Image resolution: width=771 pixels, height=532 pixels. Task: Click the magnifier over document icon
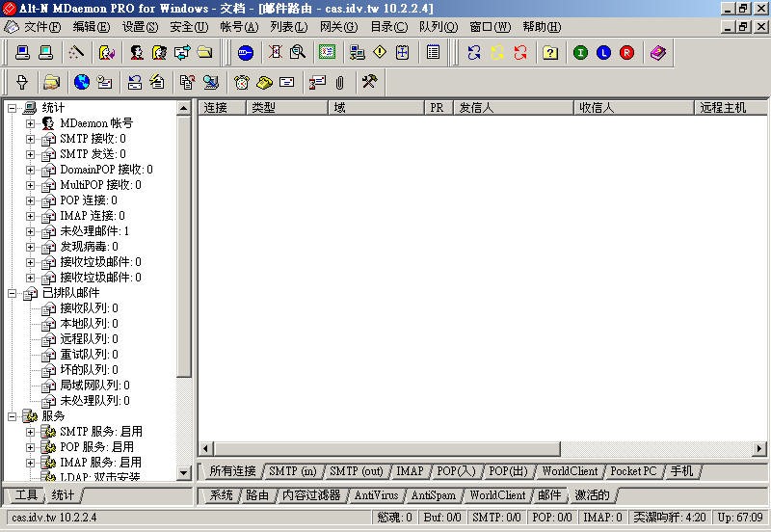point(298,52)
